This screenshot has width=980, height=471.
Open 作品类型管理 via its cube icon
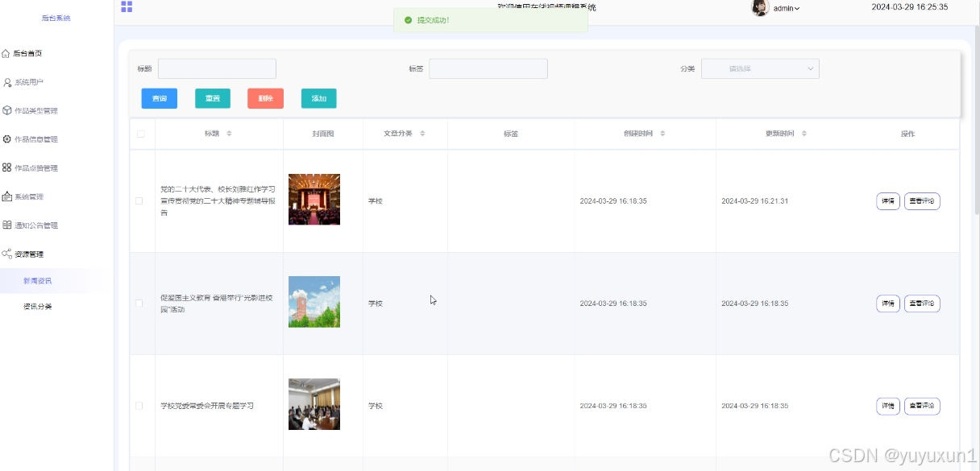pyautogui.click(x=7, y=110)
